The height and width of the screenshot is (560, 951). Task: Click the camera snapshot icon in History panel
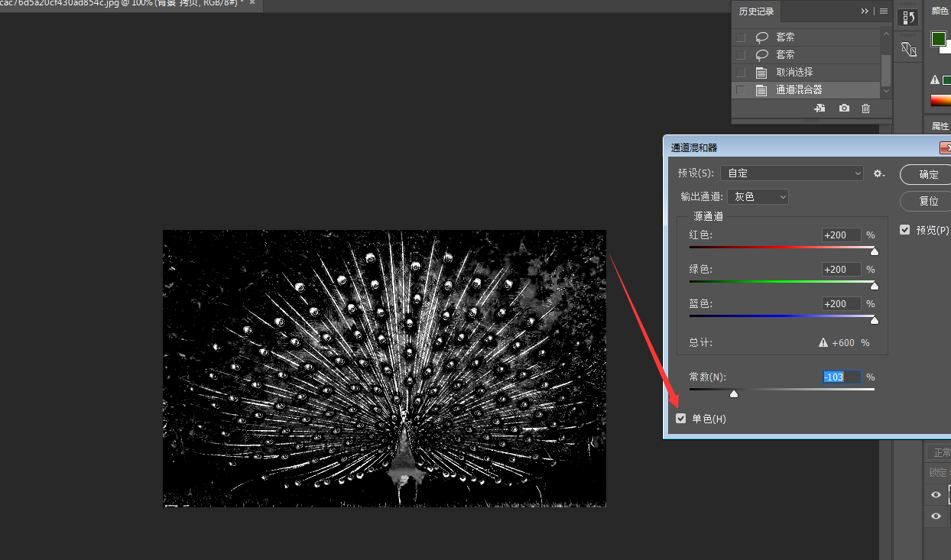coord(844,108)
